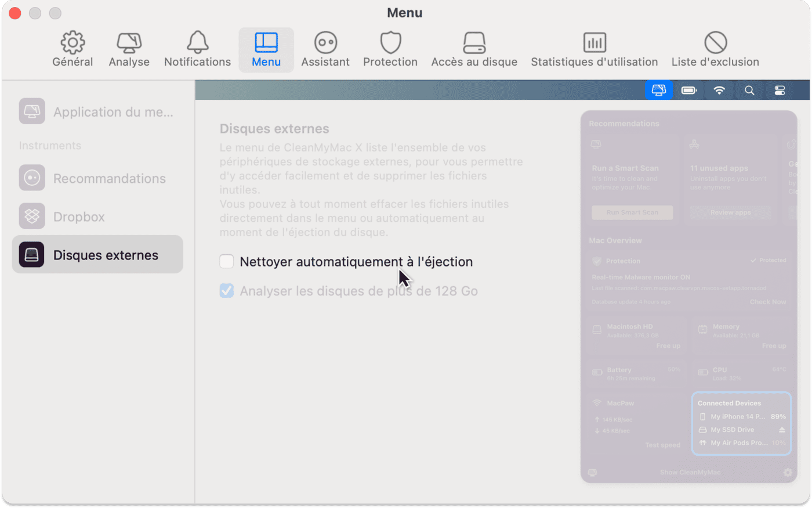This screenshot has height=508, width=812.
Task: Click the 11 unused apps card title
Action: 719,168
